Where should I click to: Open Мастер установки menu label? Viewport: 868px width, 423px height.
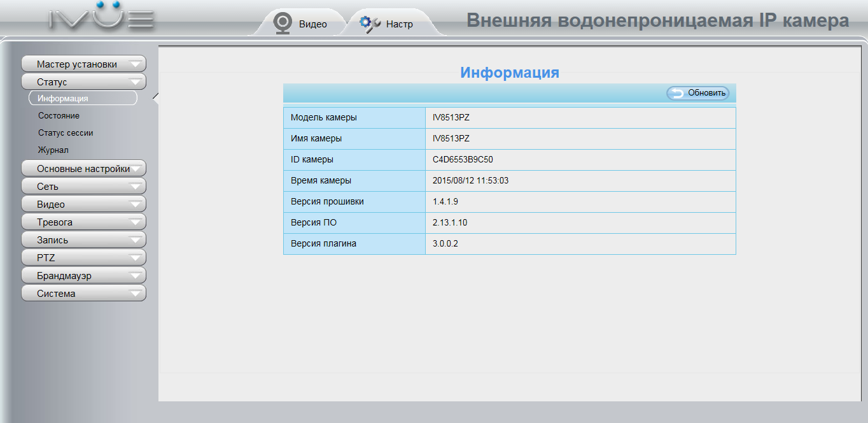(77, 64)
